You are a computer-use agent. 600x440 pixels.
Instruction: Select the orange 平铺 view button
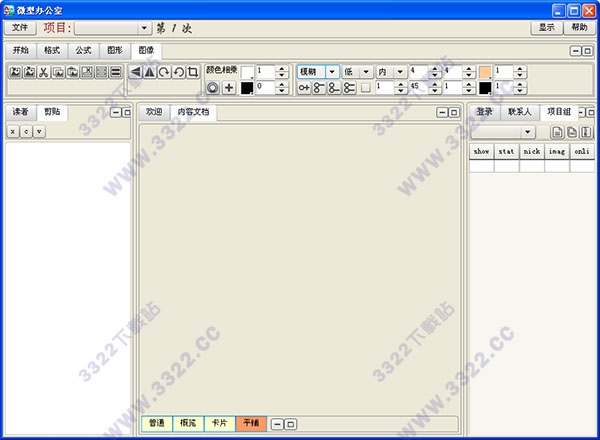pos(251,423)
